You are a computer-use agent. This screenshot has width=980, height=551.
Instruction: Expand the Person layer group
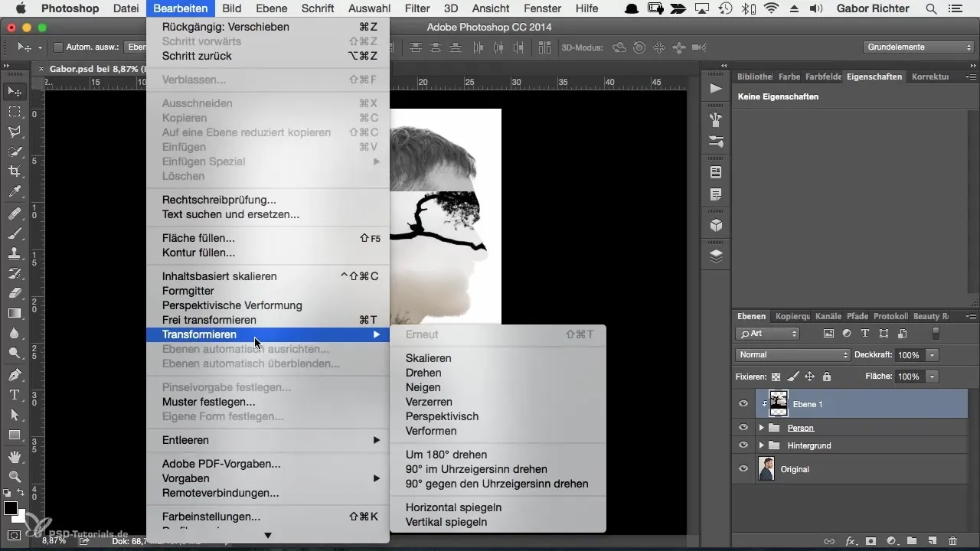pos(761,428)
